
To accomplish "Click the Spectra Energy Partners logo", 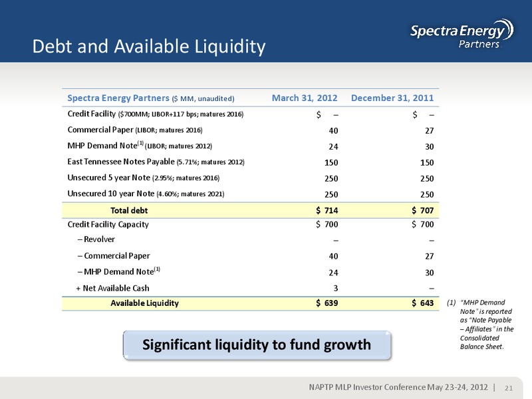I will coord(462,35).
